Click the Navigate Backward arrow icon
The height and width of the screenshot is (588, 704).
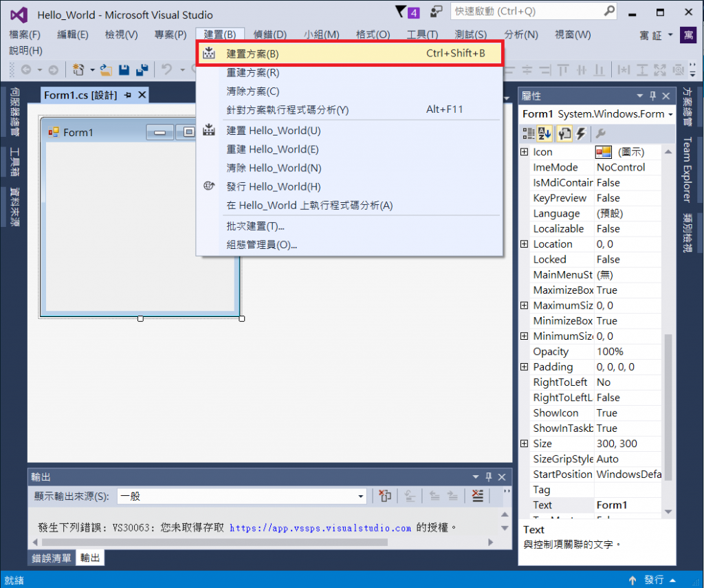[26, 69]
